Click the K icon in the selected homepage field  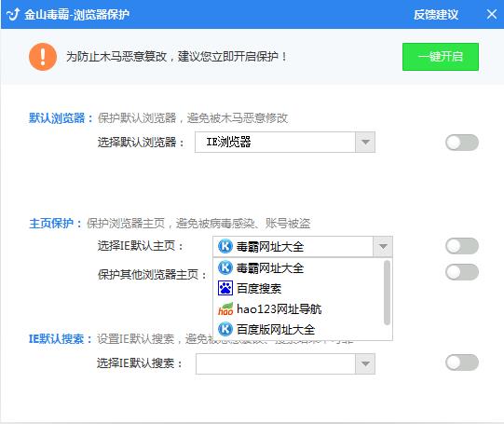point(225,247)
